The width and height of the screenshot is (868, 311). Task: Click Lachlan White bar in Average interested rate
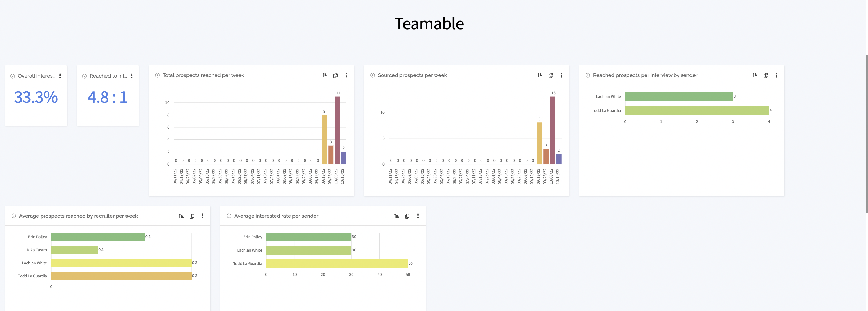[309, 250]
